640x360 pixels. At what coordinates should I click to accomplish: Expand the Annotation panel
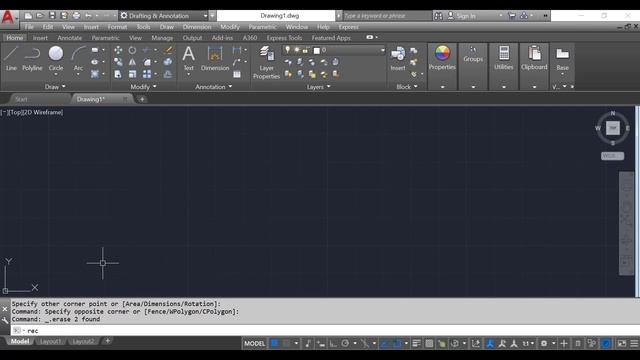click(x=213, y=87)
